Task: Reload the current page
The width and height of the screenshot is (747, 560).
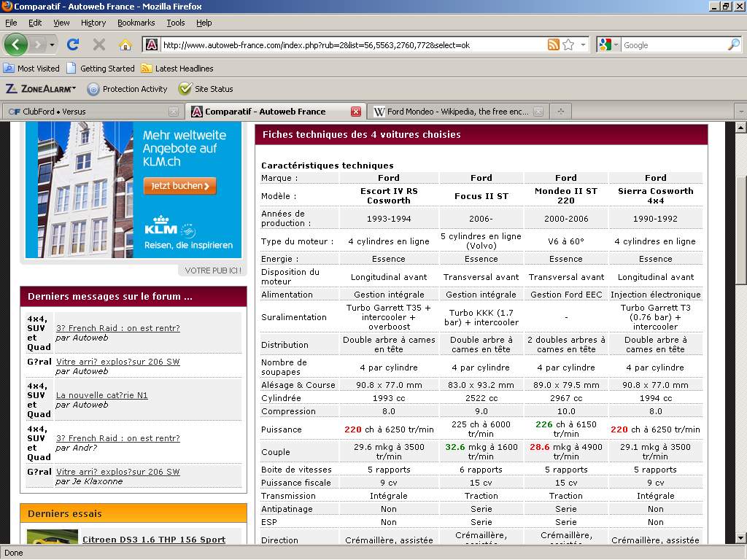Action: click(x=73, y=44)
